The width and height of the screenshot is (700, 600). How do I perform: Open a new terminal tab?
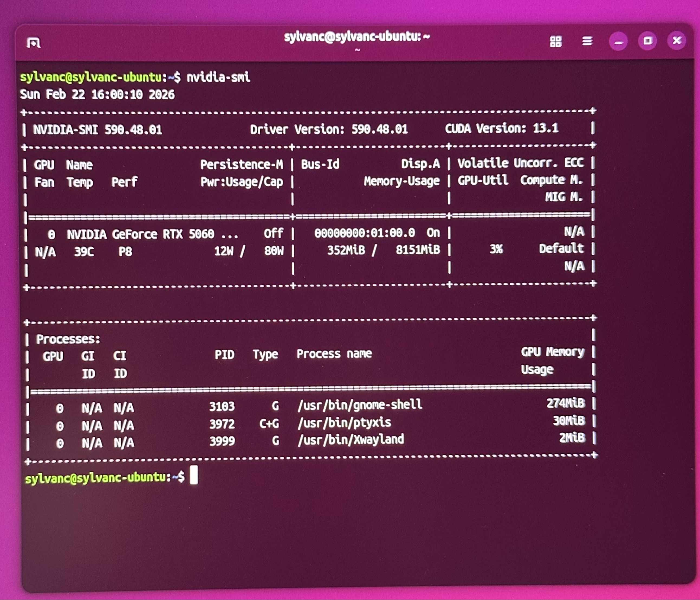[33, 43]
